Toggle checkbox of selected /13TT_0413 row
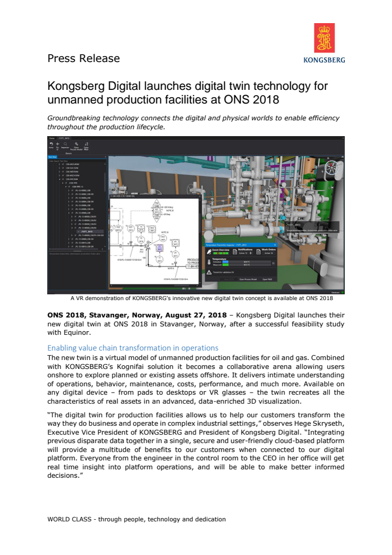Screen dimensions: 392x555 [x=78, y=231]
